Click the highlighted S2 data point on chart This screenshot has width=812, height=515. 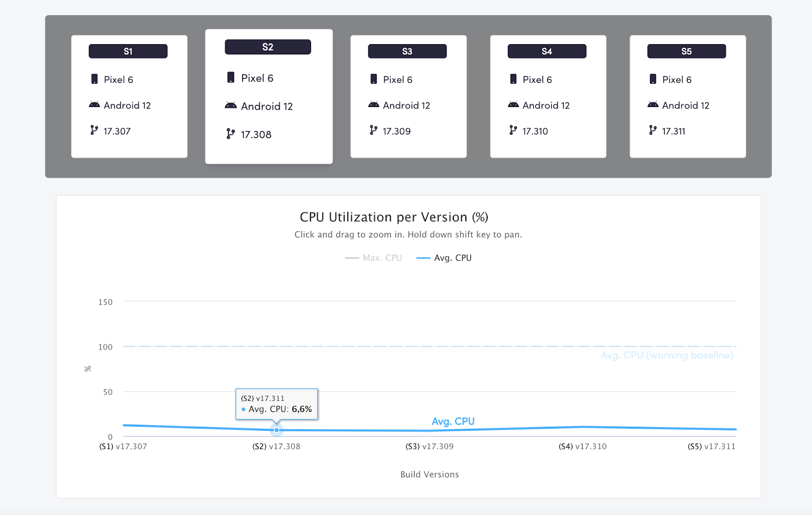(277, 430)
